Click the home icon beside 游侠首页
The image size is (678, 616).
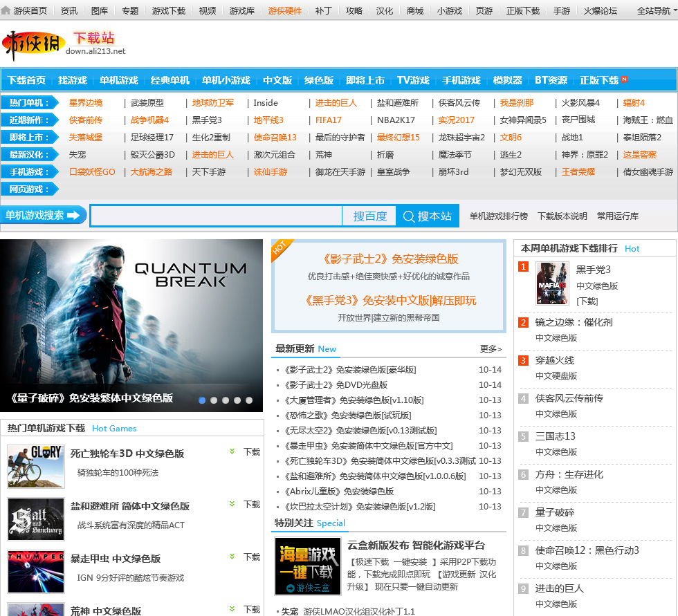point(6,10)
